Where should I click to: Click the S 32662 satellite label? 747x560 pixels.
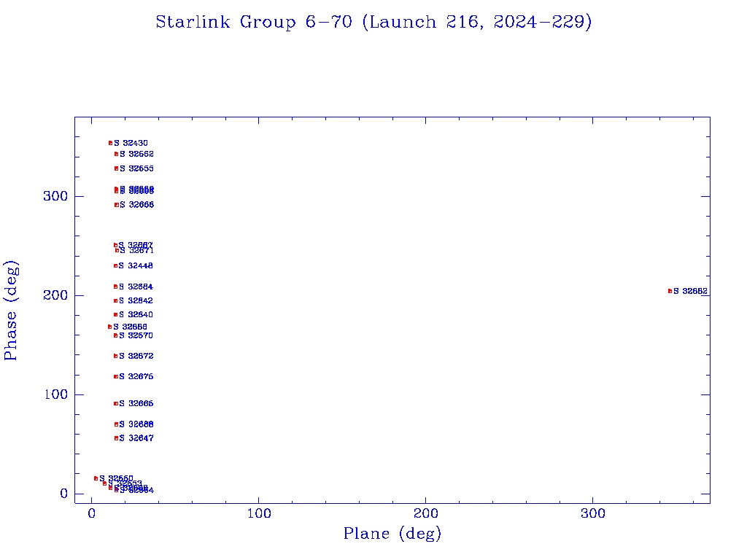[136, 154]
